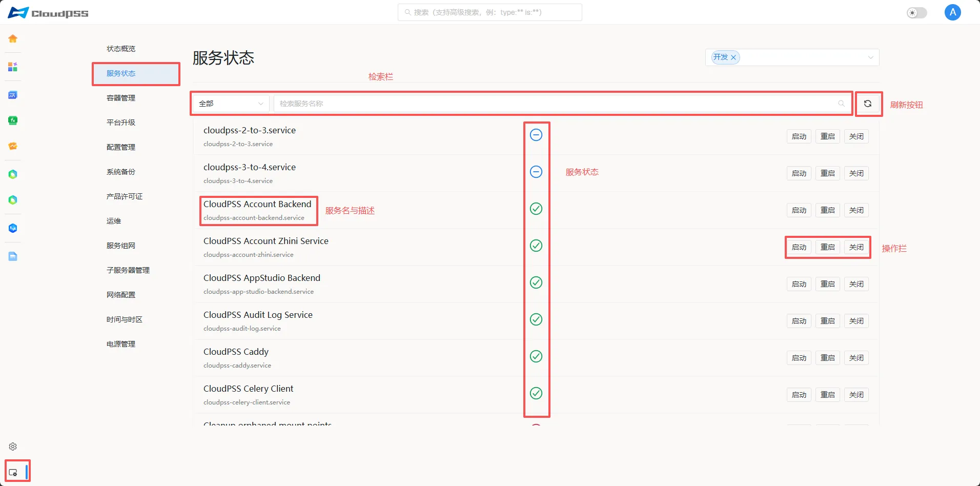Image resolution: width=980 pixels, height=486 pixels.
Task: Select the screen-with-gear admin icon
Action: (x=13, y=472)
